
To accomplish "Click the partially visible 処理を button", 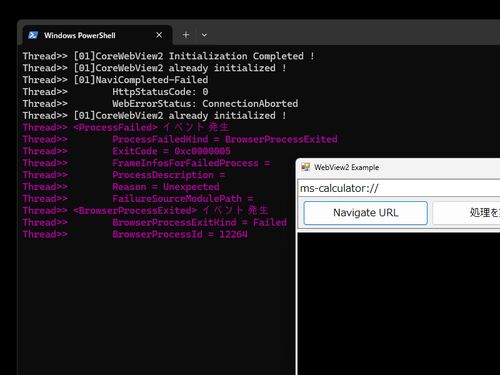I will 466,213.
